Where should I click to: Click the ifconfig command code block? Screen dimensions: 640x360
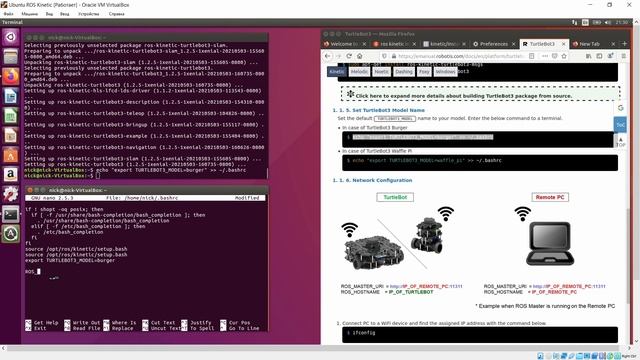(x=480, y=334)
